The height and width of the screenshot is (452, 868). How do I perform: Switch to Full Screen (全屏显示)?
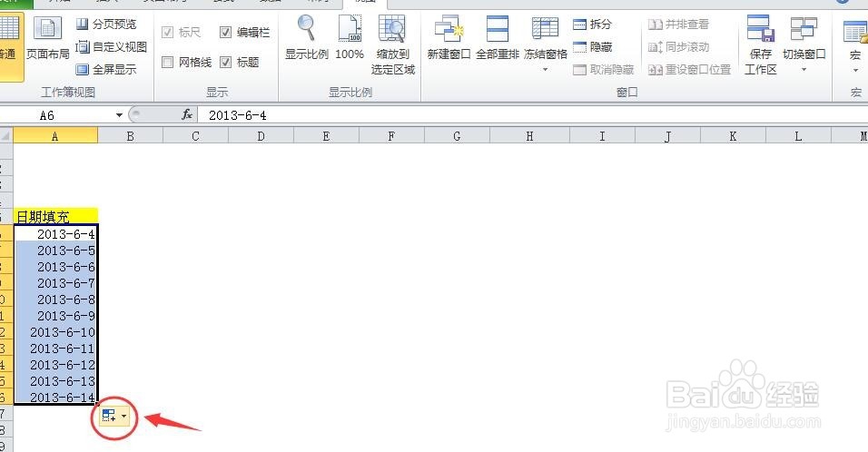point(105,69)
